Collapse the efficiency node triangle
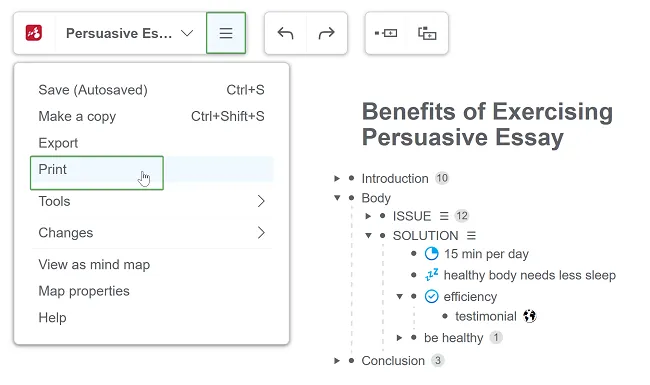 point(400,296)
